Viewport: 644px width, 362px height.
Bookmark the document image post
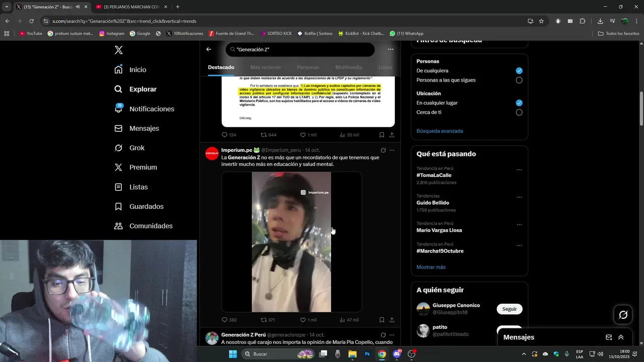tap(382, 135)
